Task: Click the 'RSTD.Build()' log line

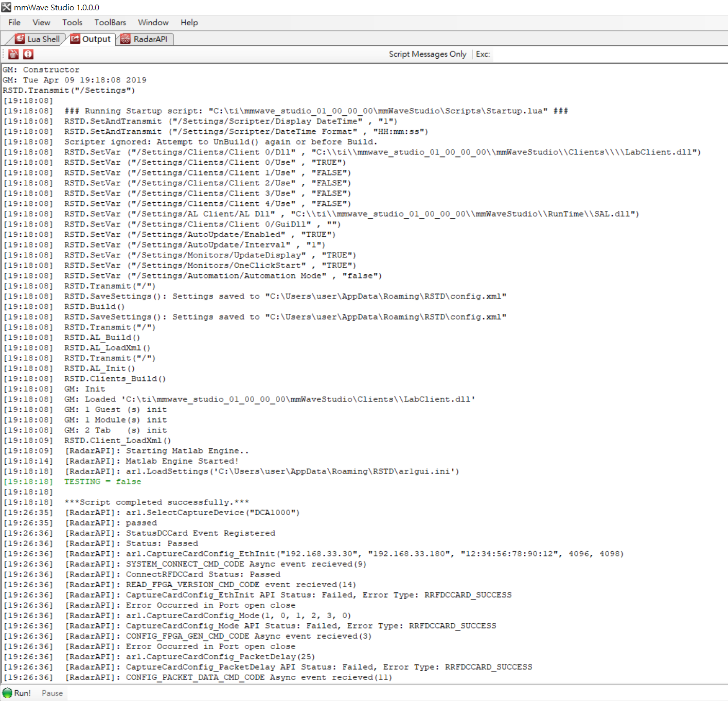Action: pos(64,306)
